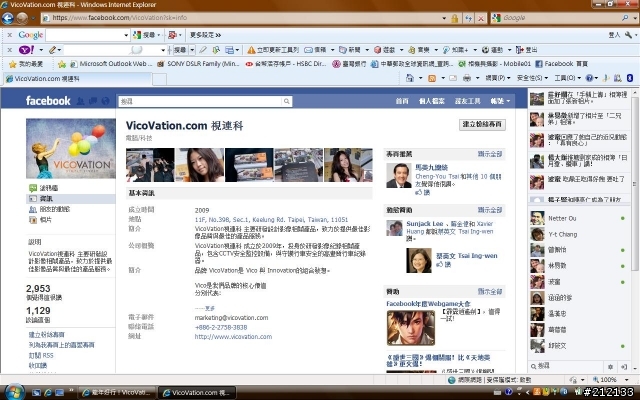Click the Sunjack Lee name link
The image size is (640, 400).
[x=424, y=224]
